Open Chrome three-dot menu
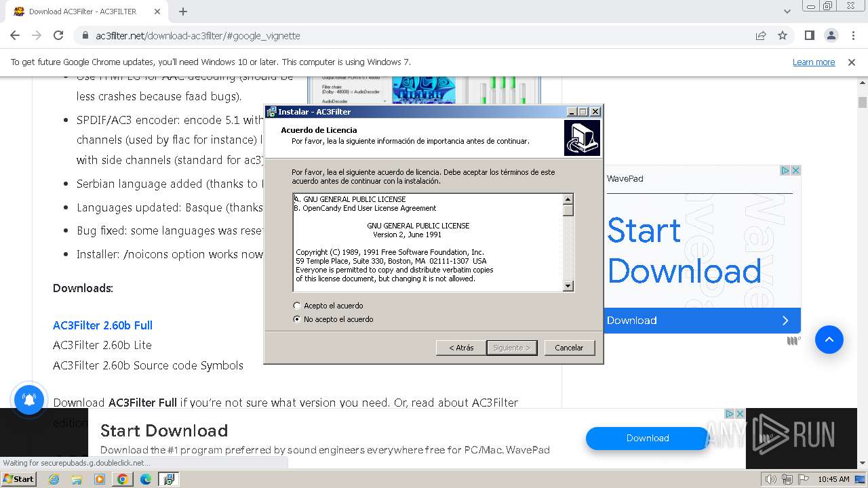868x488 pixels. 853,35
